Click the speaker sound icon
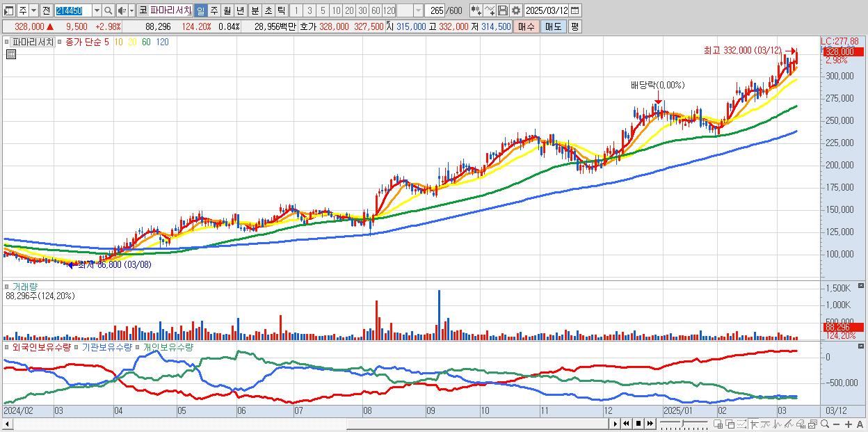Viewport: 868px width, 432px height. 122,10
